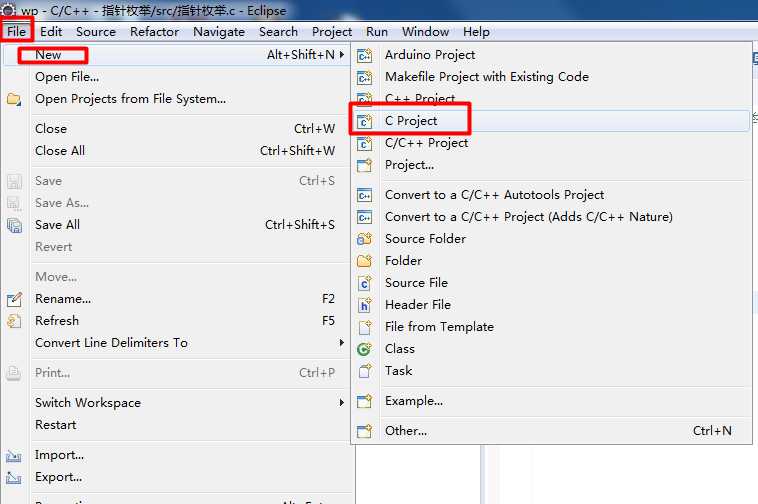Click the C Project icon
758x504 pixels.
pyautogui.click(x=364, y=121)
